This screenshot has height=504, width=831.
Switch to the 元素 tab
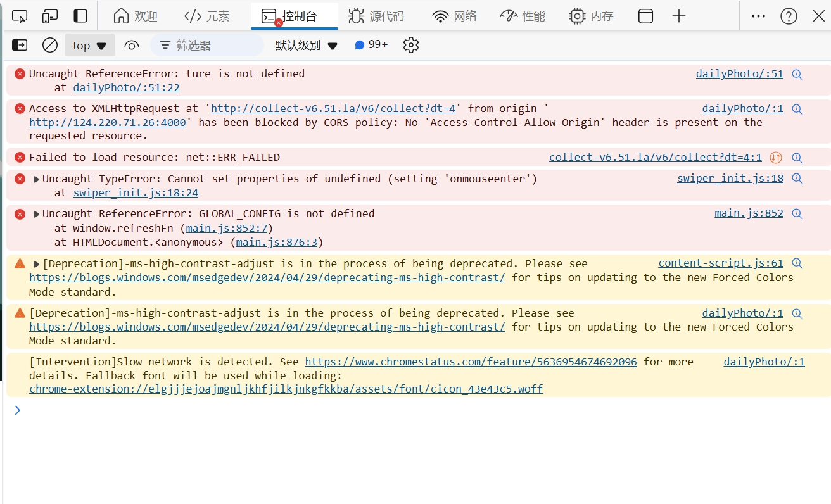207,16
